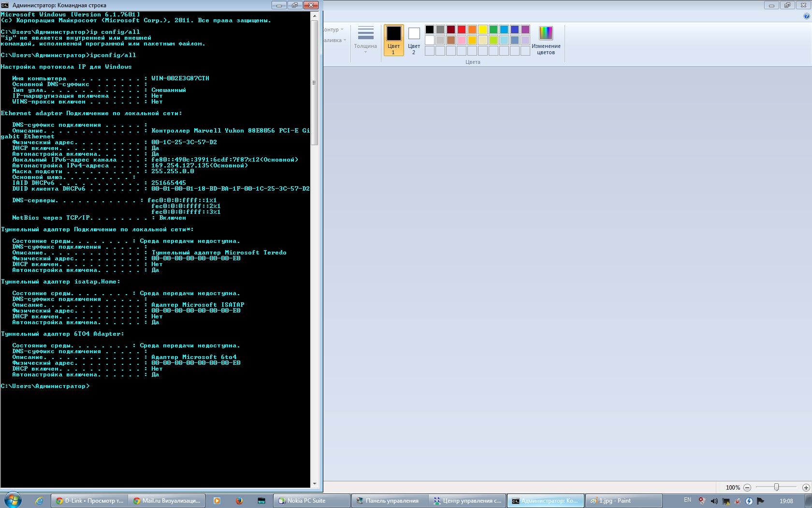This screenshot has width=812, height=508.
Task: Click the red-cross security tray icon
Action: pos(702,501)
